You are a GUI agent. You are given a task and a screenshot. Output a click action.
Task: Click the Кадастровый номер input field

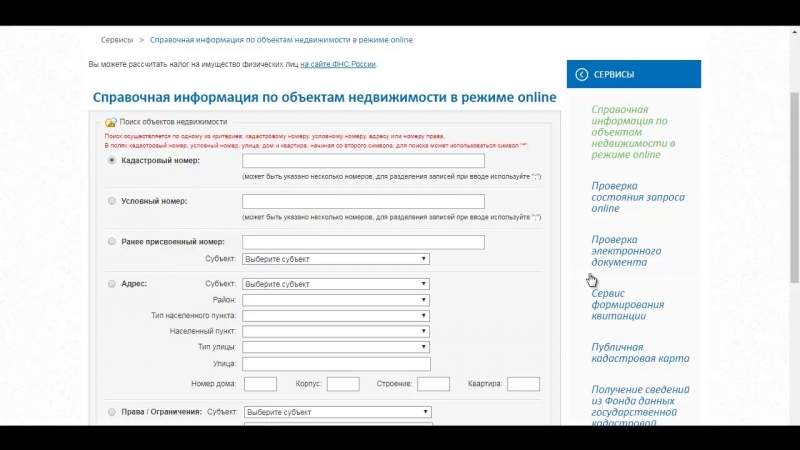click(x=363, y=161)
